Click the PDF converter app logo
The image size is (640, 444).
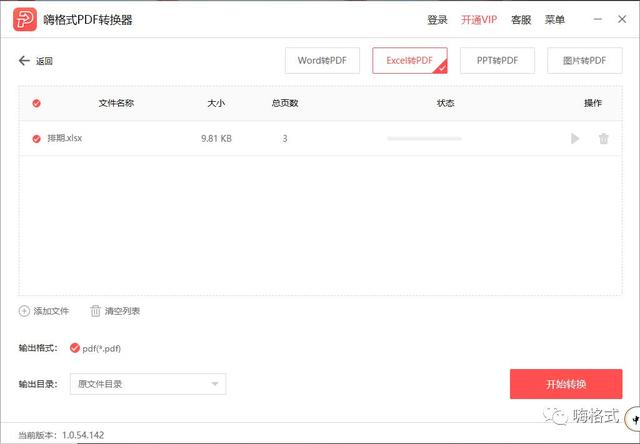24,19
